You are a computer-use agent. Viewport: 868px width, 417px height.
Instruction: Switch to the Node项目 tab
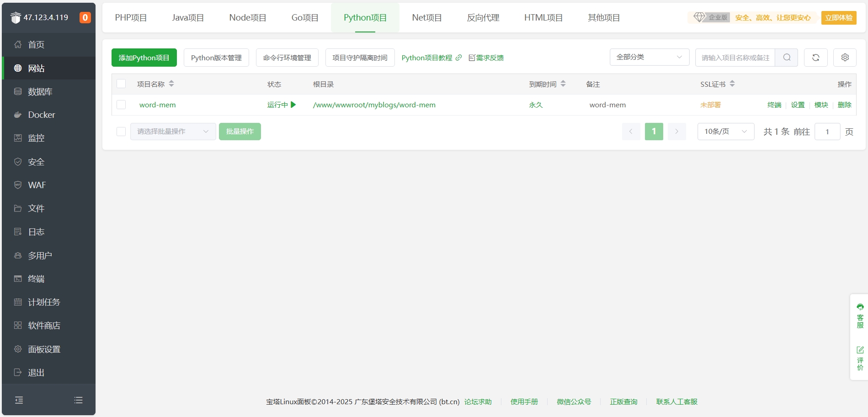[x=247, y=18]
